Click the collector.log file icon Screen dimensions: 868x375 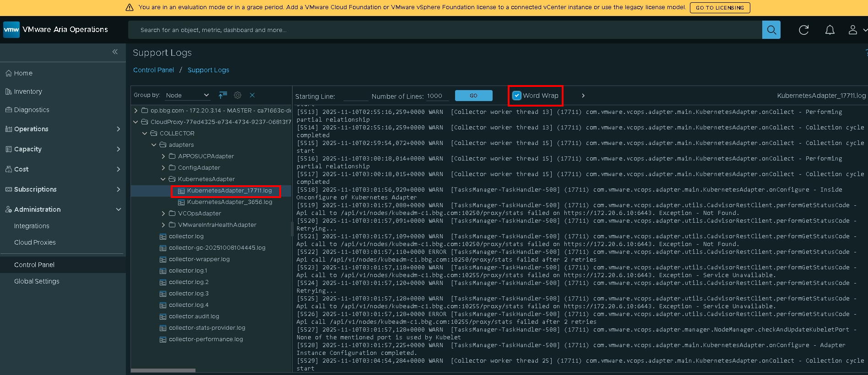click(x=163, y=236)
